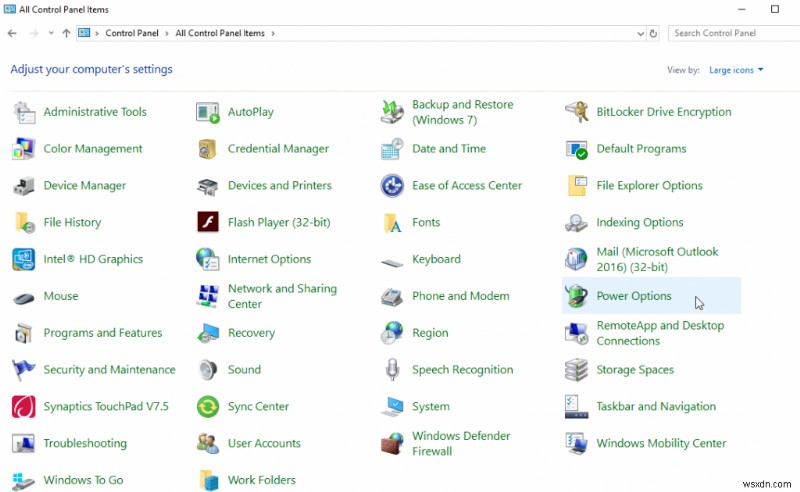
Task: Expand the chevron after Control Panel breadcrumb
Action: coord(167,33)
